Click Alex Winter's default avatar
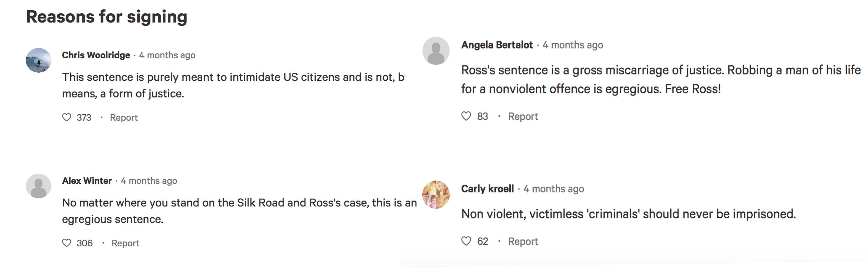 pyautogui.click(x=38, y=186)
